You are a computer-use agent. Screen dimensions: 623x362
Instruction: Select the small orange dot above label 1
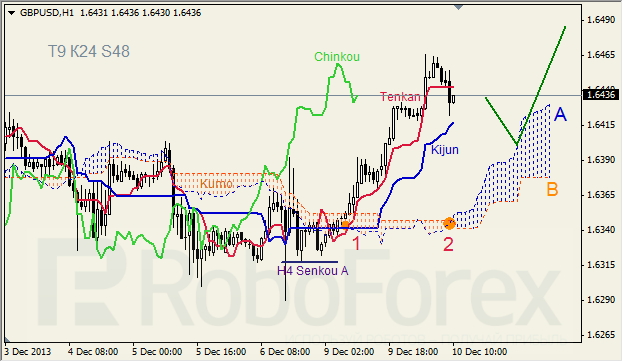coord(345,225)
